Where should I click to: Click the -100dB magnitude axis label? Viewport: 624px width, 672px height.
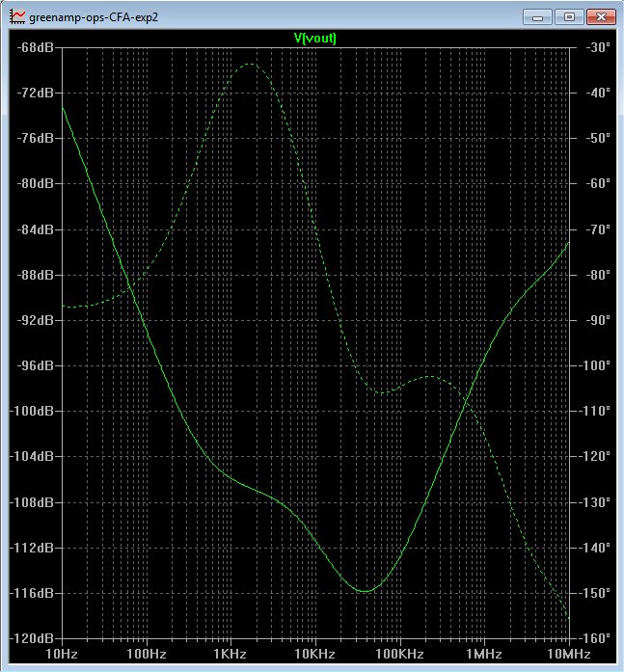click(x=32, y=411)
